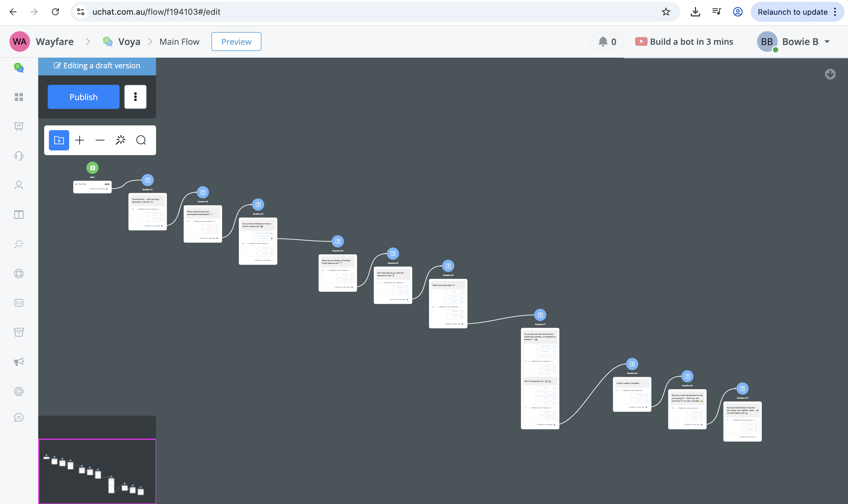Select the Question #2 node icon
Viewport: 848px width, 504px height.
coord(203,192)
